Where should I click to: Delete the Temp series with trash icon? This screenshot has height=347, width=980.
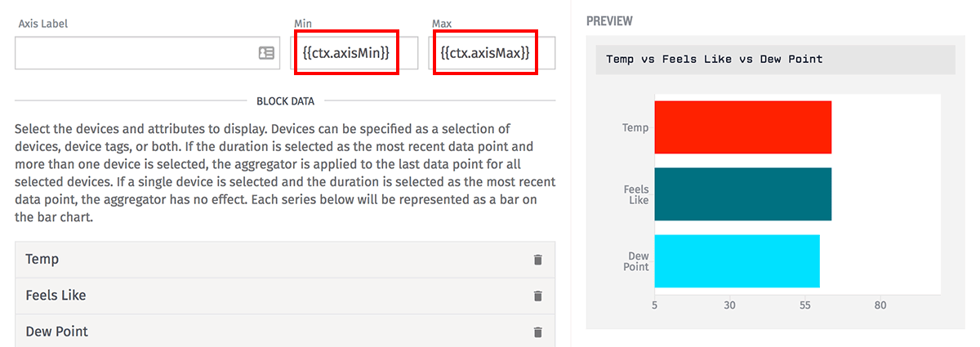(537, 260)
